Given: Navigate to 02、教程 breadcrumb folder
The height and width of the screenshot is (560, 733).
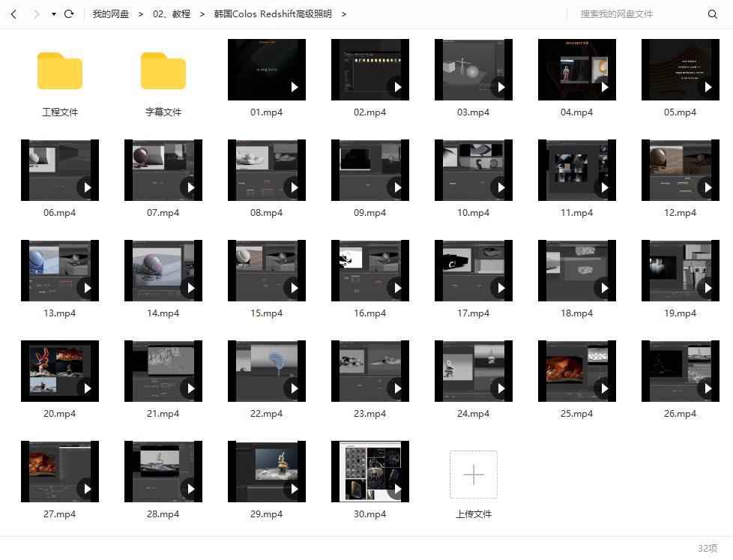Looking at the screenshot, I should [171, 14].
